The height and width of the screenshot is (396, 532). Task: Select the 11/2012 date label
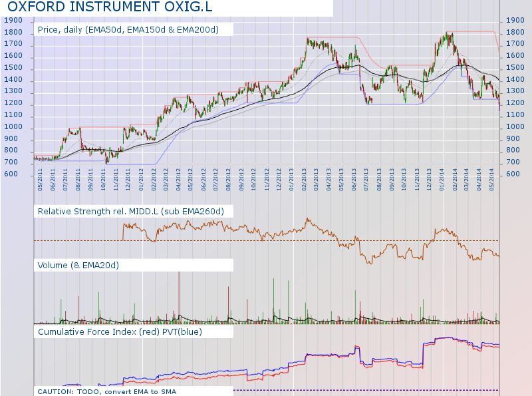267,180
